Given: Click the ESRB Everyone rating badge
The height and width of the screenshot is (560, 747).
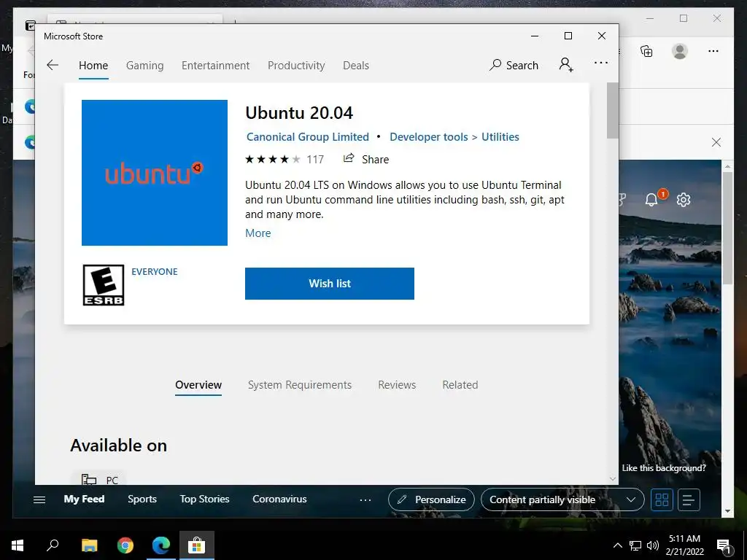Looking at the screenshot, I should coord(104,285).
